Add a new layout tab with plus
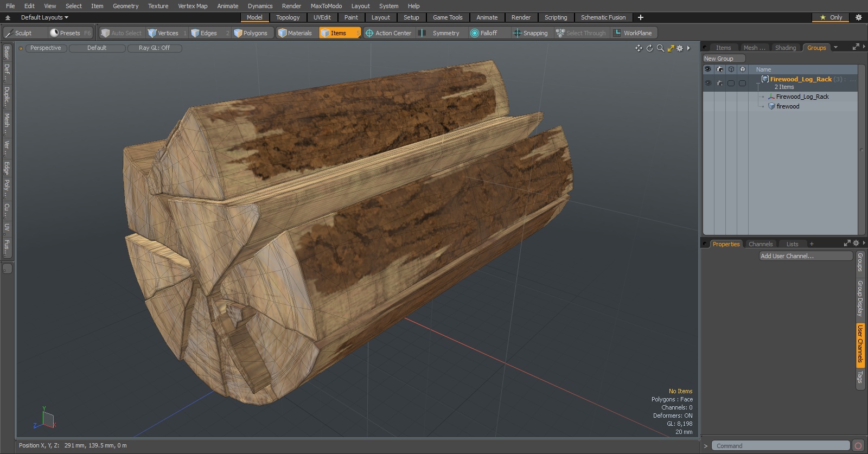The image size is (868, 454). pyautogui.click(x=641, y=17)
